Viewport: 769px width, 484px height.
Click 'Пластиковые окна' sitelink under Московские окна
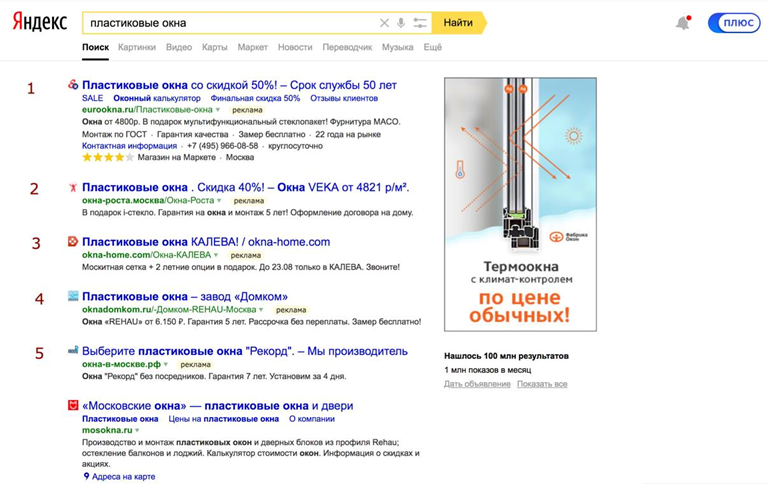120,419
